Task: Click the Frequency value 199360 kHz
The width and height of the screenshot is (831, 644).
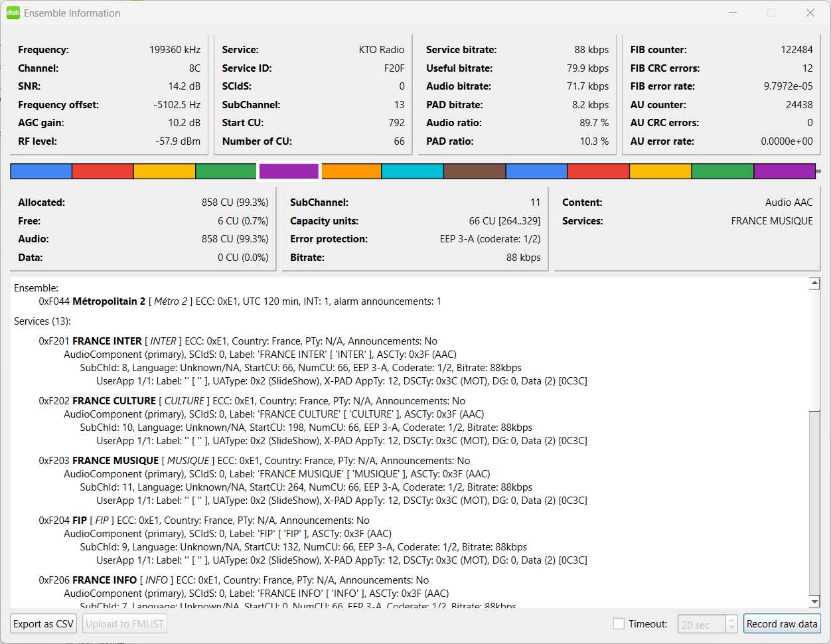Action: [x=175, y=50]
